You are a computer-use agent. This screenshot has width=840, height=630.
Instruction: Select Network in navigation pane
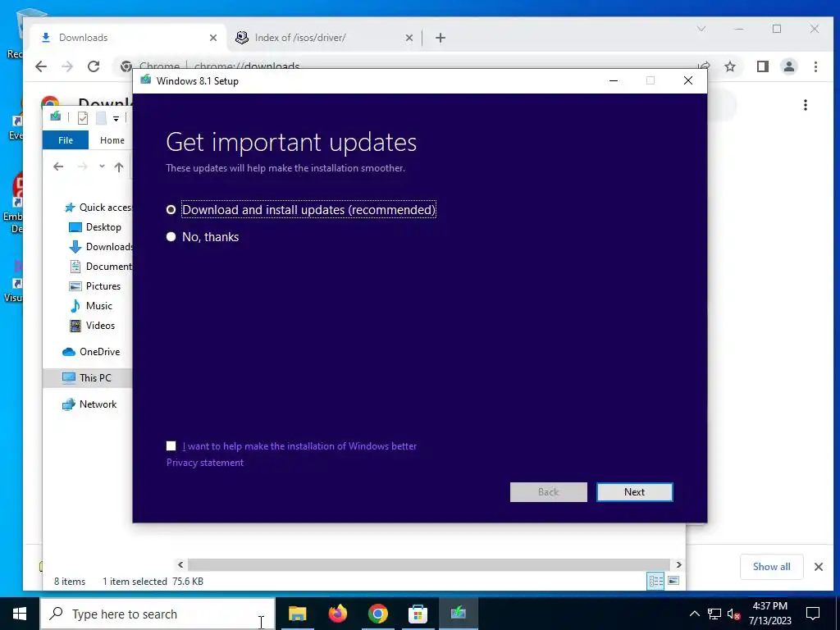pos(89,404)
